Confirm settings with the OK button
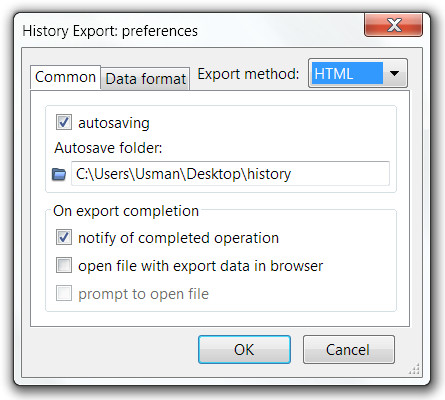Image resolution: width=445 pixels, height=400 pixels. tap(244, 350)
